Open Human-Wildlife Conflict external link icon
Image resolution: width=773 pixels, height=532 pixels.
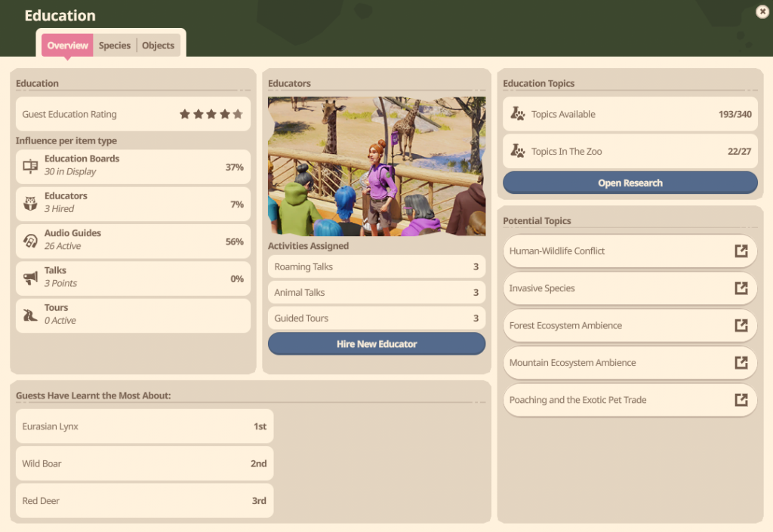(x=741, y=251)
